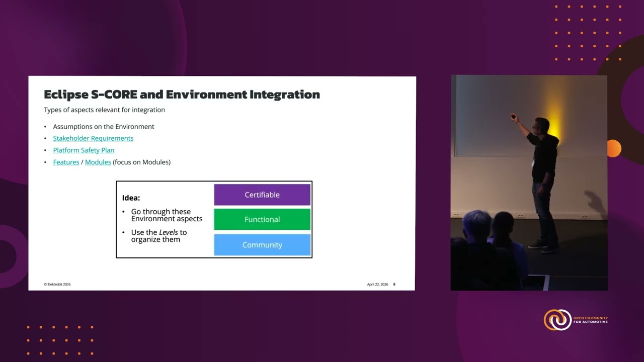Click the April 22, 2026 slide date
This screenshot has height=362, width=644.
[377, 285]
